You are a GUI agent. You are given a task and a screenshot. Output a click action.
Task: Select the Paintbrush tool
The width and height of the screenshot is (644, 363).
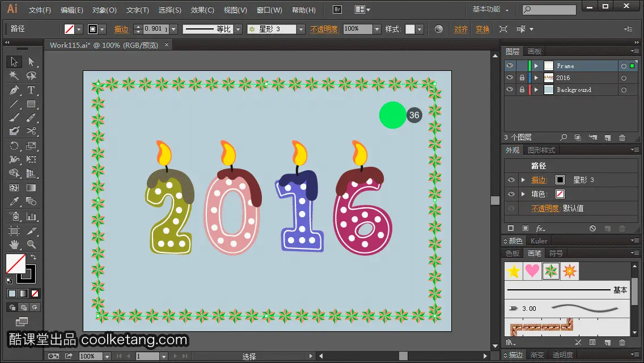[x=14, y=118]
